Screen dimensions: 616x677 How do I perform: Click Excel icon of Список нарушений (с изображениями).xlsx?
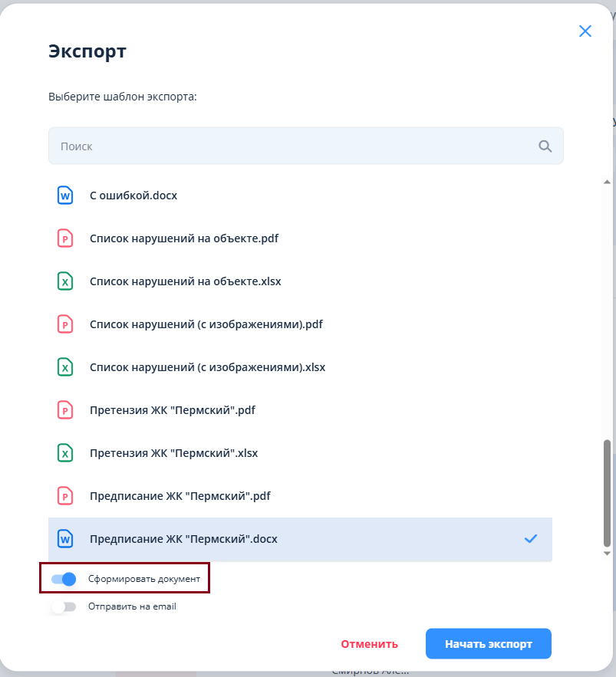click(65, 367)
